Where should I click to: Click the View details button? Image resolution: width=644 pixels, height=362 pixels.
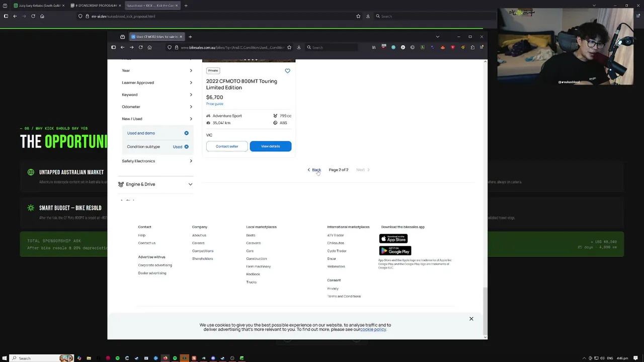point(270,146)
